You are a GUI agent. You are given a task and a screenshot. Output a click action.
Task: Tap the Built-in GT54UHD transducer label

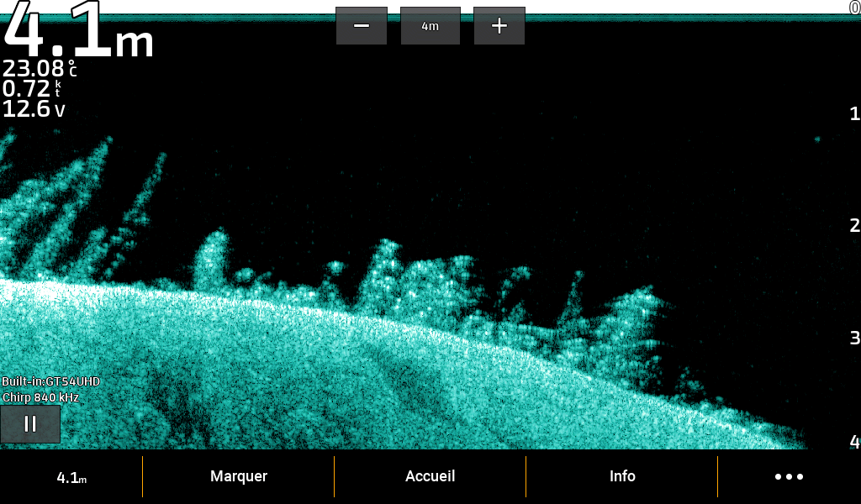(x=50, y=381)
